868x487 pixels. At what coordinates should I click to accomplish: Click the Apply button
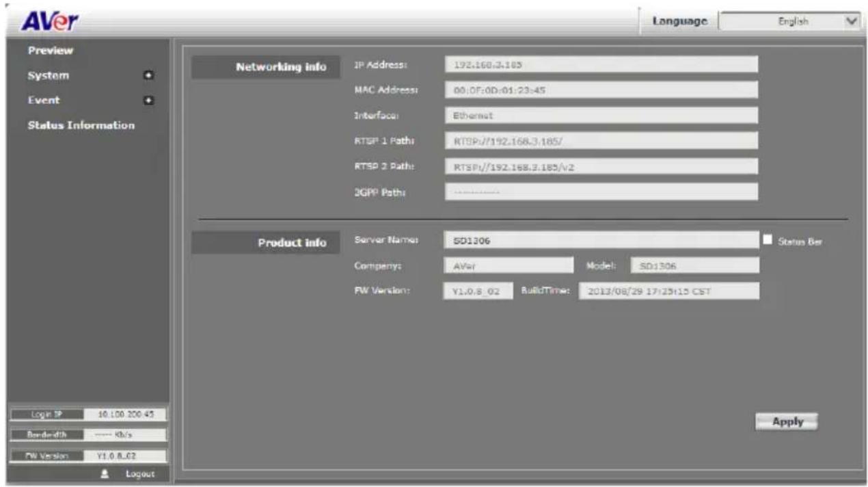coord(787,422)
